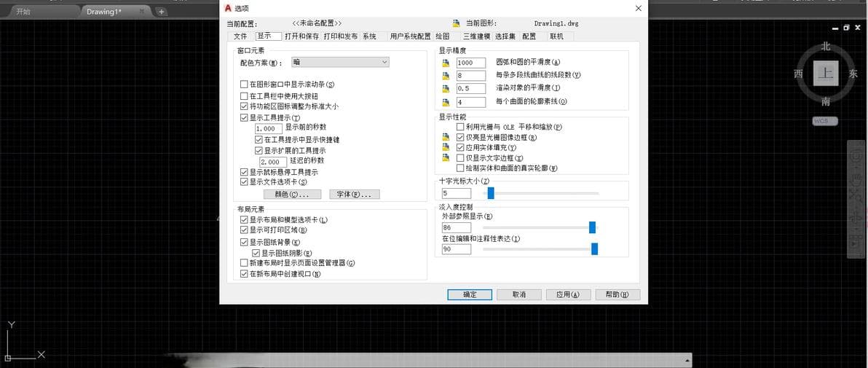
Task: Switch to the 打开和保存 tab
Action: pyautogui.click(x=301, y=36)
